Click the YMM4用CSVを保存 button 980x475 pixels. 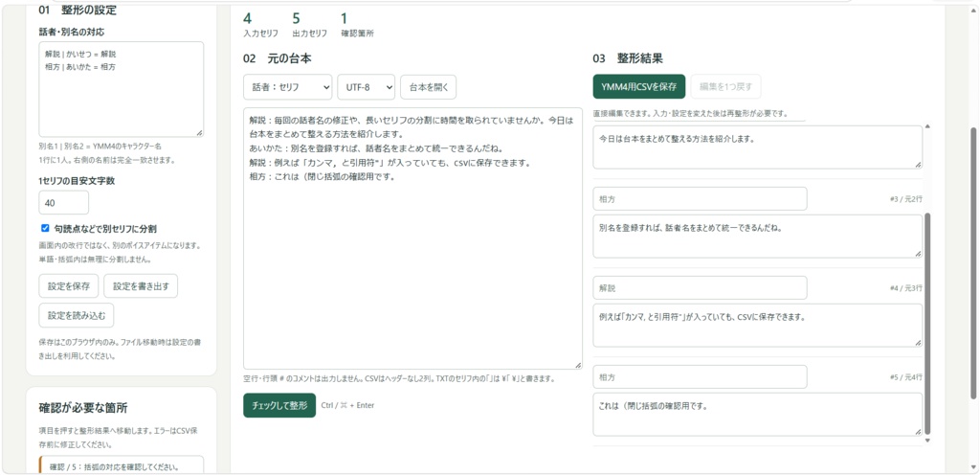[x=638, y=87]
